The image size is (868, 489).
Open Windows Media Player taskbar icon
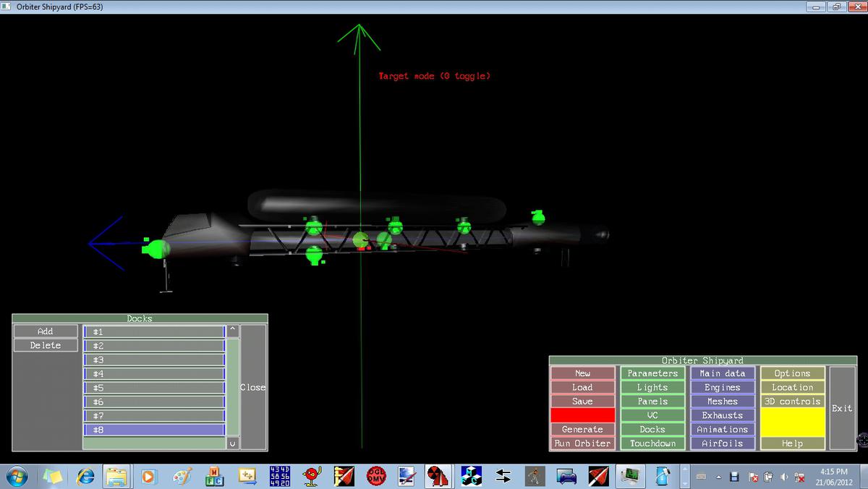pos(149,476)
